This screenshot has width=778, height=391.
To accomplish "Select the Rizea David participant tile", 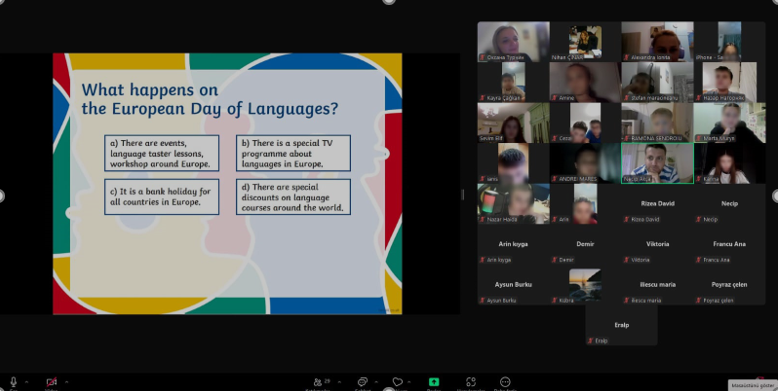I will click(657, 204).
